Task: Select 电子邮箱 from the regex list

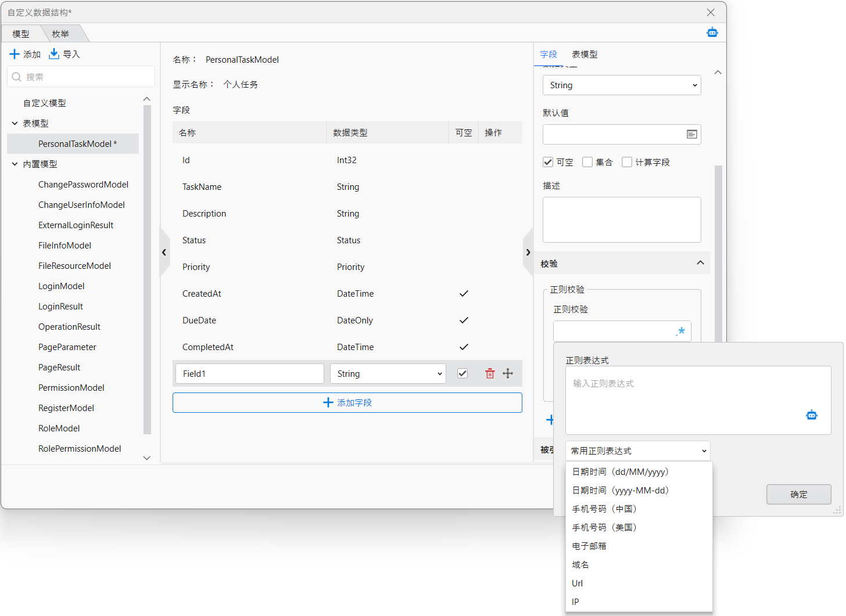Action: point(589,546)
